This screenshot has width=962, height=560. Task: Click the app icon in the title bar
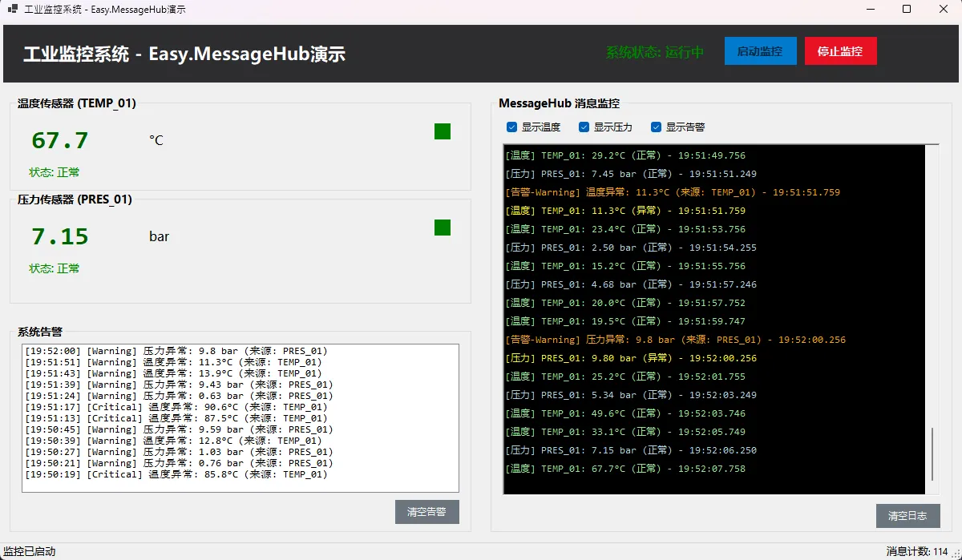(x=12, y=10)
